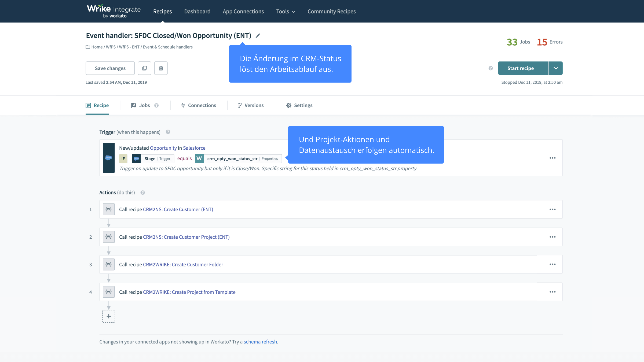Click the 33 Jobs counter
The height and width of the screenshot is (362, 644).
[x=518, y=42]
